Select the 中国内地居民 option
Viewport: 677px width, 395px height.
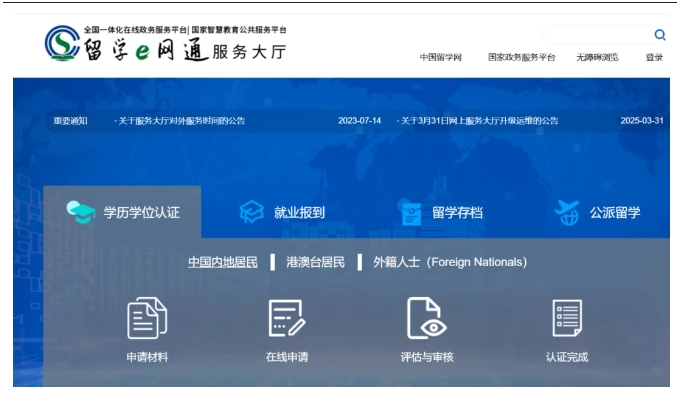[223, 262]
